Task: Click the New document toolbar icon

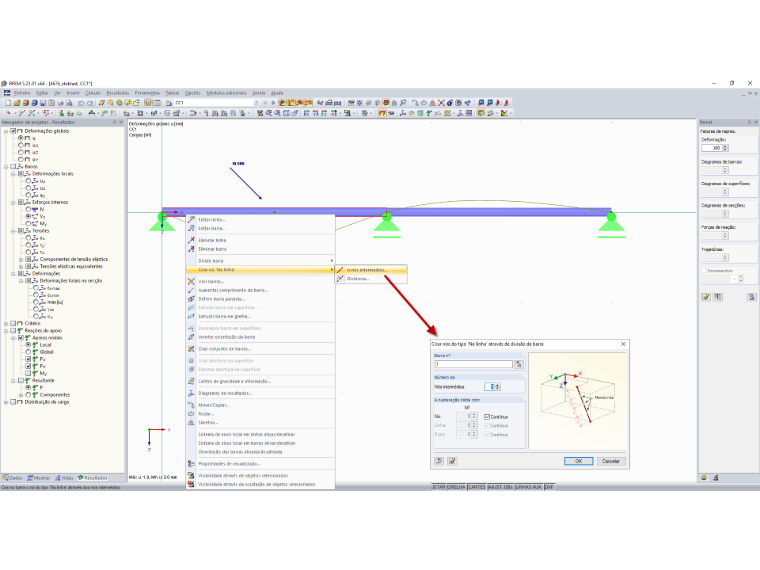Action: click(x=8, y=103)
